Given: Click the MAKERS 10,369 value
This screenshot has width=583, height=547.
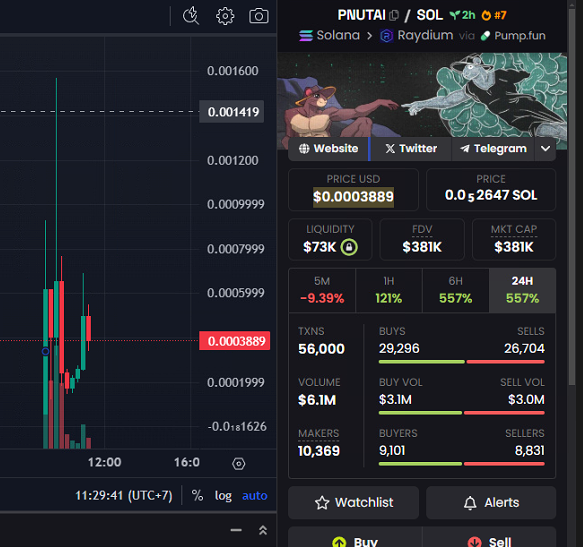Looking at the screenshot, I should tap(319, 451).
